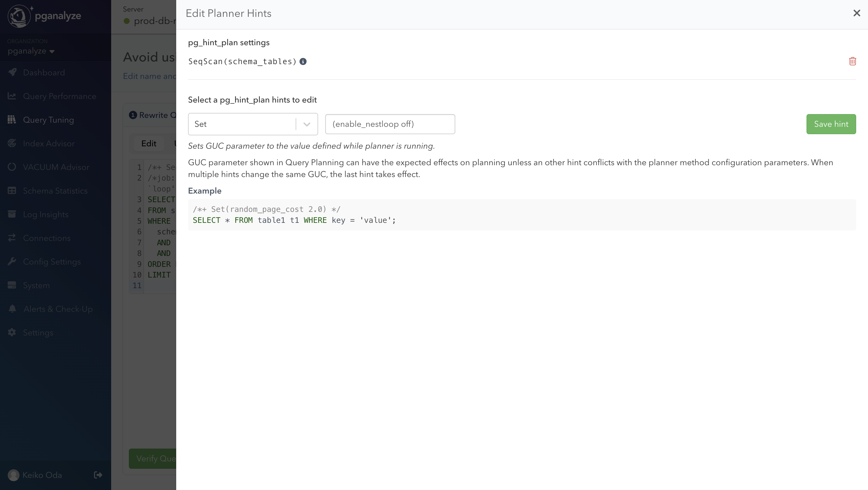This screenshot has height=490, width=868.
Task: Click the Config Settings wrench icon
Action: tap(12, 261)
